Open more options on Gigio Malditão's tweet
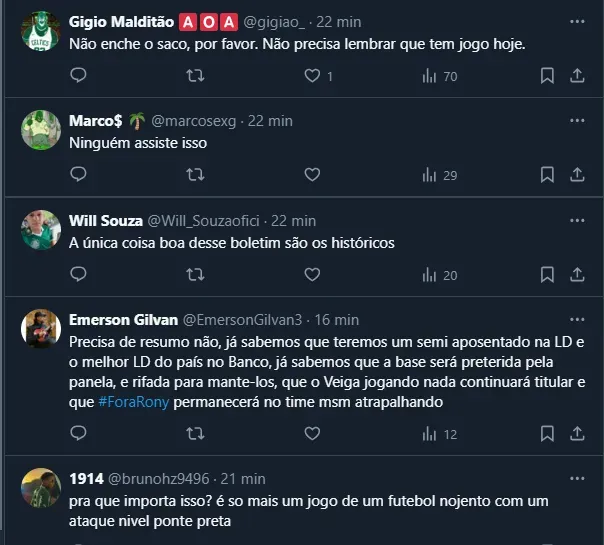This screenshot has width=604, height=545. [577, 21]
